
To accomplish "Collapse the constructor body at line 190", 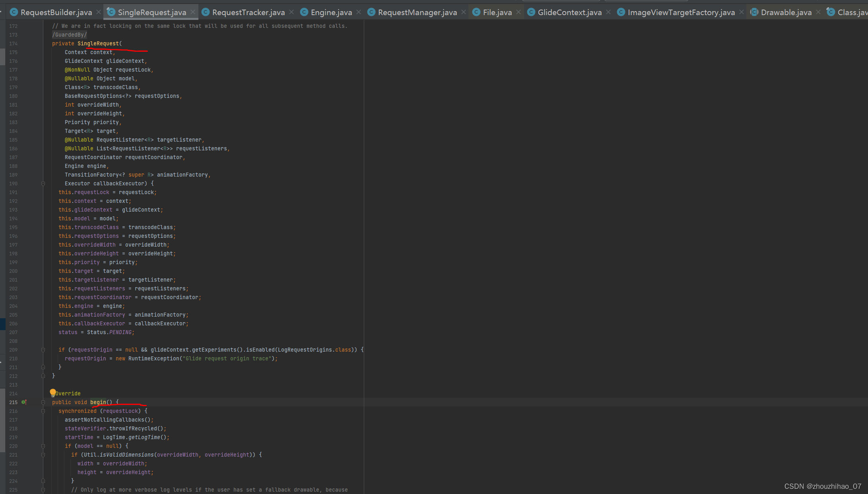I will tap(43, 183).
